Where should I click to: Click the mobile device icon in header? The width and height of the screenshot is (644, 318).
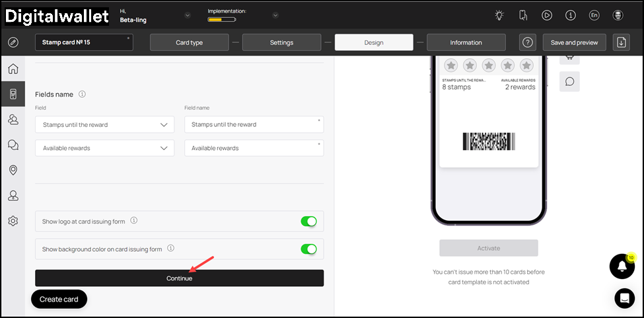tap(523, 16)
